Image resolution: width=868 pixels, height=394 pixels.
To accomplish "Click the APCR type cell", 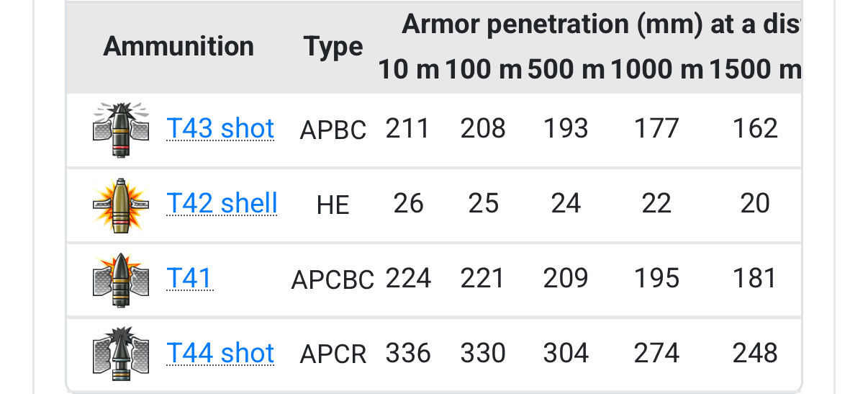I will point(333,354).
